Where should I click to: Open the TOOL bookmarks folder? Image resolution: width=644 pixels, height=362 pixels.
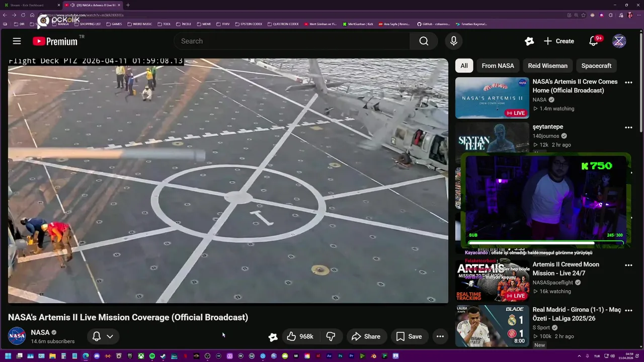pos(164,24)
